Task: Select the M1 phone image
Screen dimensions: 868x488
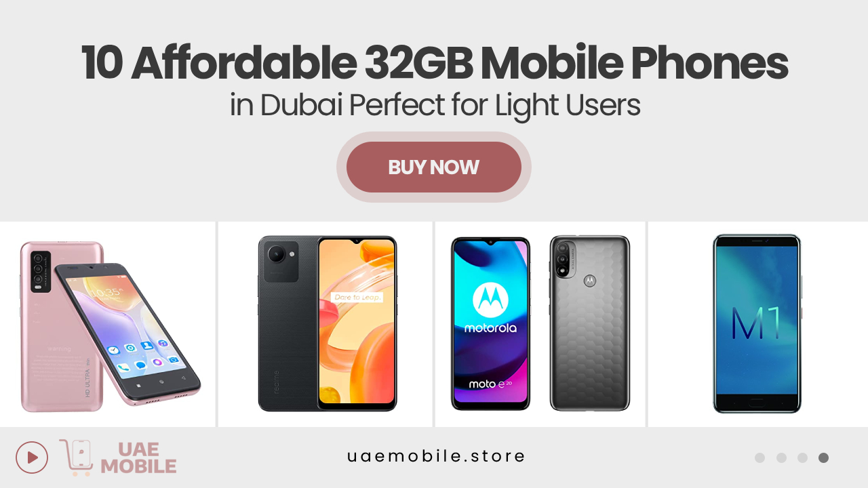Action: click(757, 324)
